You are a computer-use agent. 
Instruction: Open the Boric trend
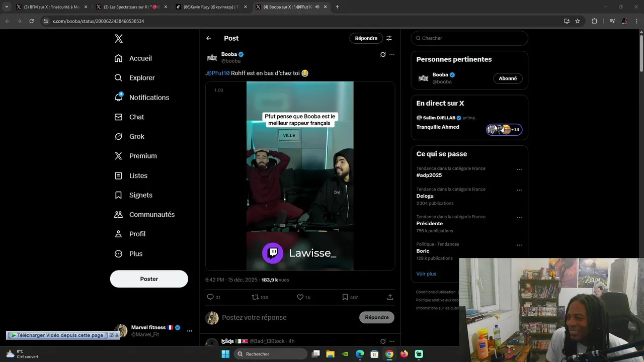(x=423, y=251)
